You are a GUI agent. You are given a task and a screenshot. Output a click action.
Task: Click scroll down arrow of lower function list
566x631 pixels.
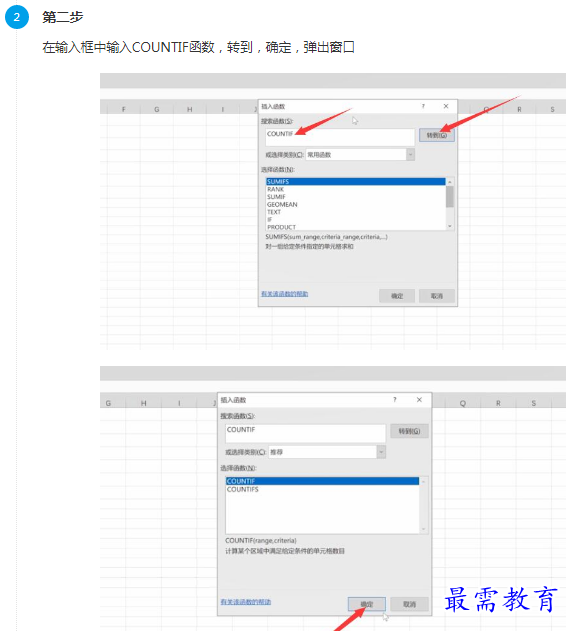(423, 529)
